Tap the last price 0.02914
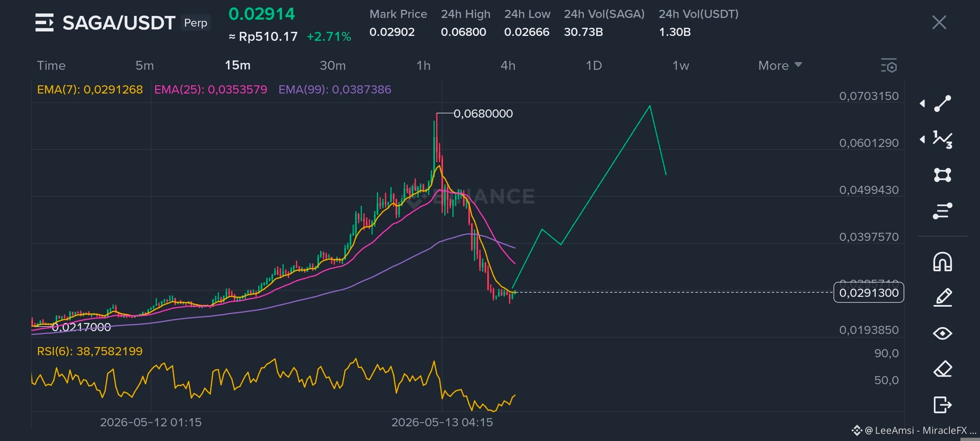Image resolution: width=980 pixels, height=441 pixels. 262,14
